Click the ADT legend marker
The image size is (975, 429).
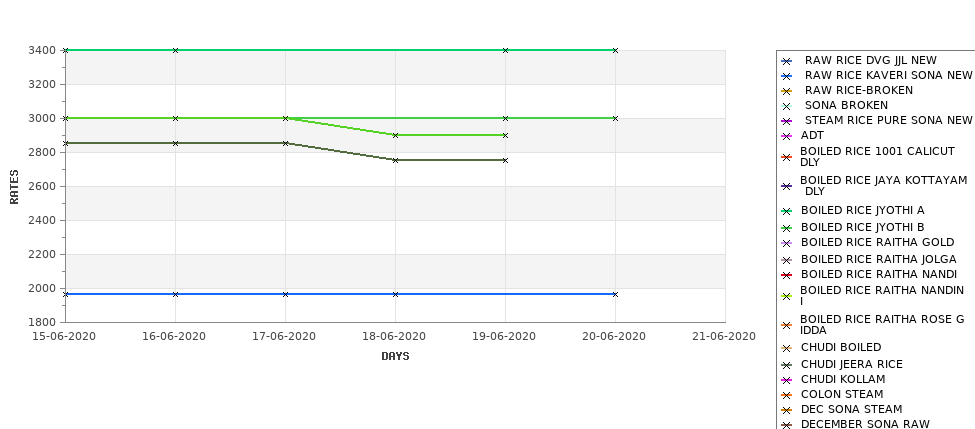tap(787, 136)
